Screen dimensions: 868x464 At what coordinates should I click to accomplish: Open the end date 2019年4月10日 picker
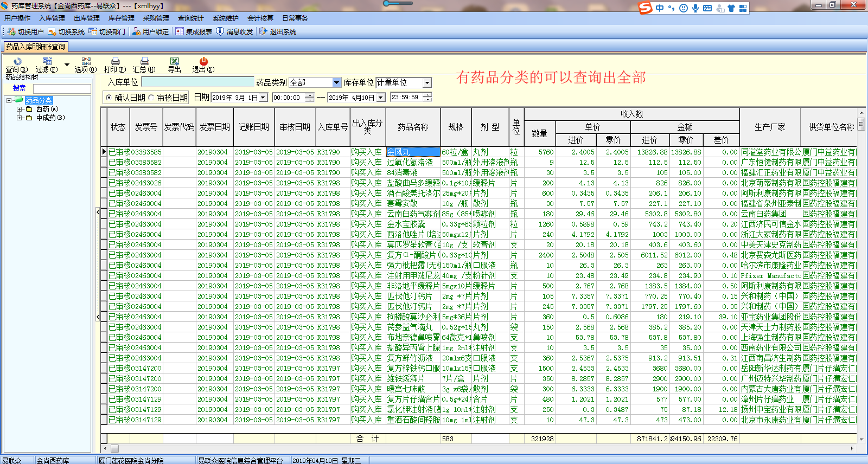click(x=381, y=98)
